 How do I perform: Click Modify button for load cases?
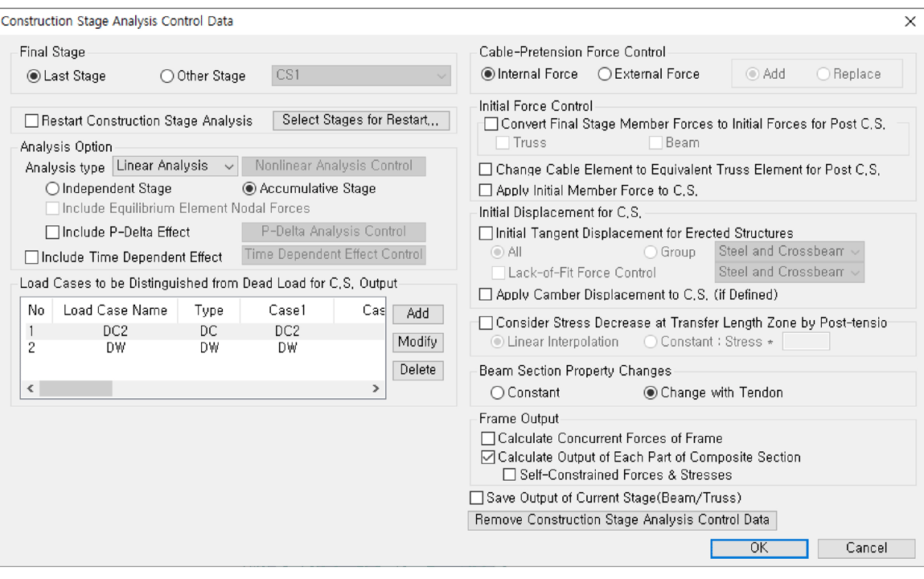[x=417, y=342]
